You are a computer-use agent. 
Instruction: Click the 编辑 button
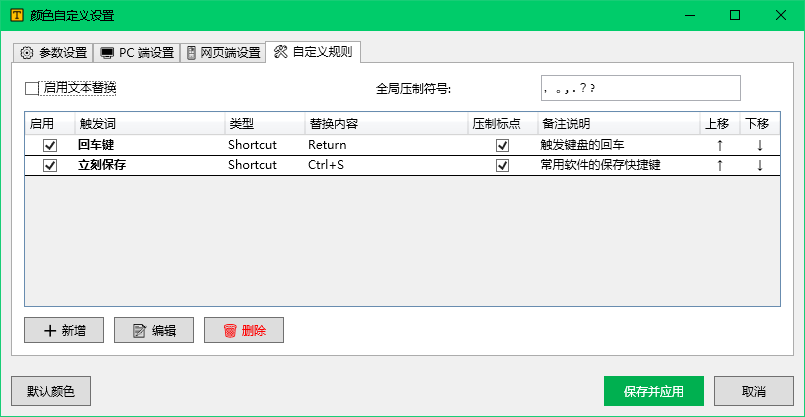[154, 330]
